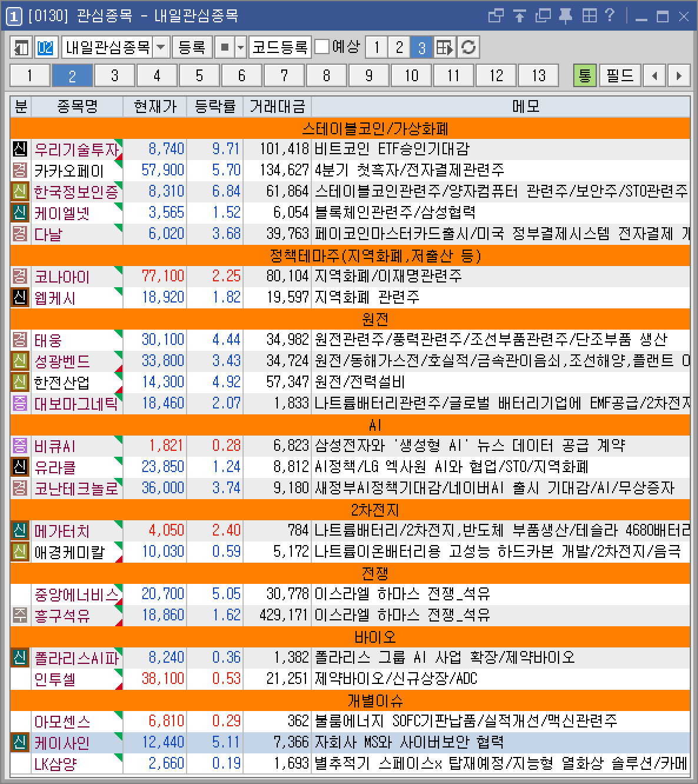Select the 코난테크놀로 stock name
Screen dimensions: 698x784
[x=76, y=489]
